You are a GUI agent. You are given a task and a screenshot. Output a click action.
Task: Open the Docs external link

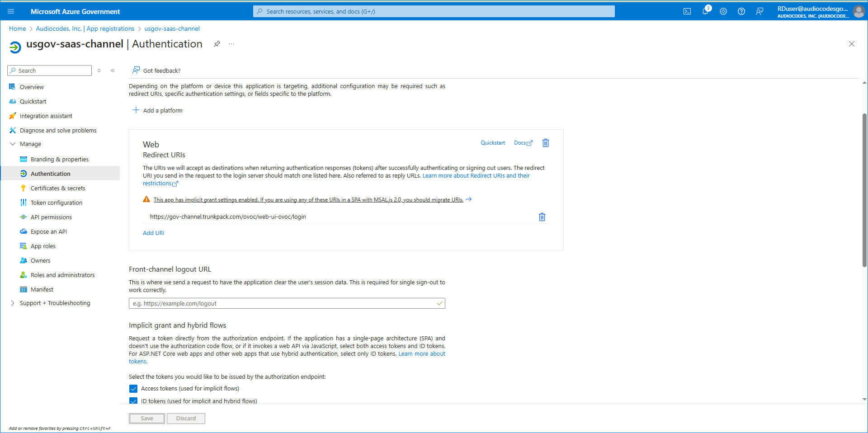[x=524, y=143]
